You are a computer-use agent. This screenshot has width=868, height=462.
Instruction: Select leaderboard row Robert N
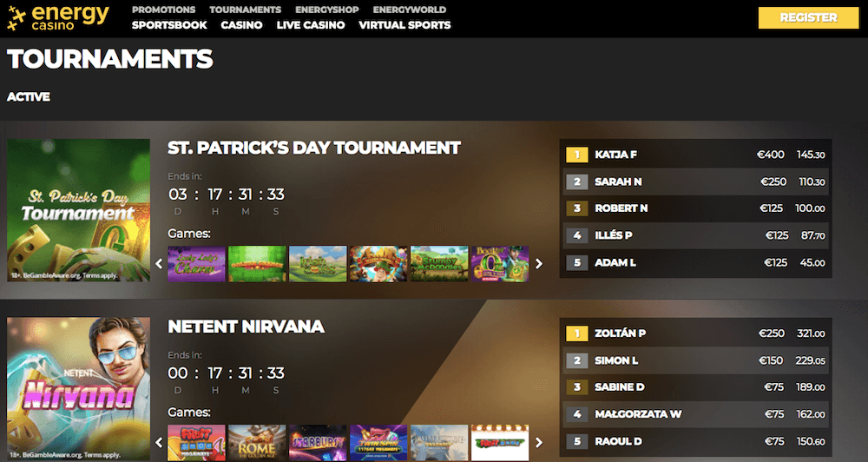coord(696,208)
